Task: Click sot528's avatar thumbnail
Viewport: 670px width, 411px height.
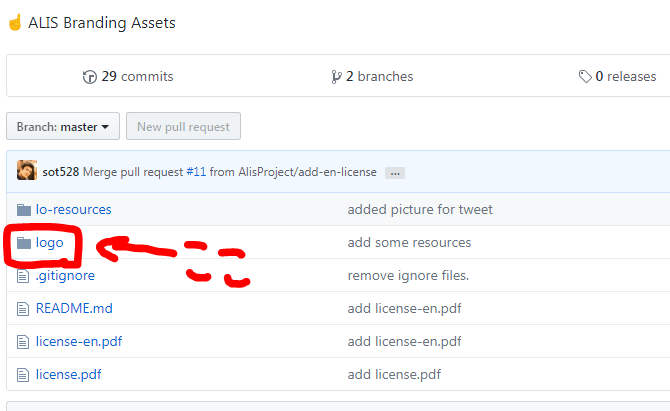Action: pyautogui.click(x=27, y=171)
